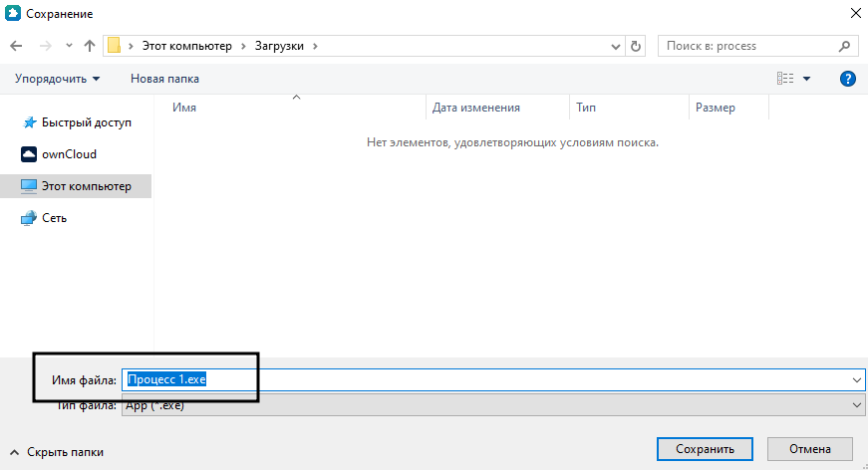Expand chevron between 'Этот компьютер' and 'Загрузки'
This screenshot has width=868, height=470.
tap(243, 46)
